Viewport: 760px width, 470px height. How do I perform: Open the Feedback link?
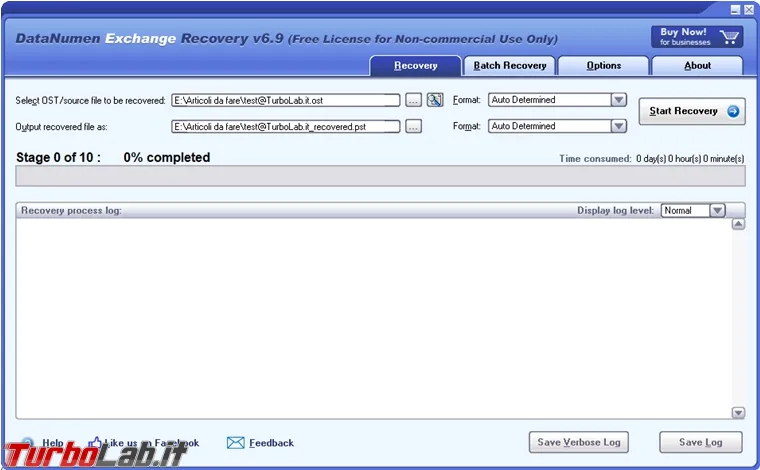tap(271, 443)
